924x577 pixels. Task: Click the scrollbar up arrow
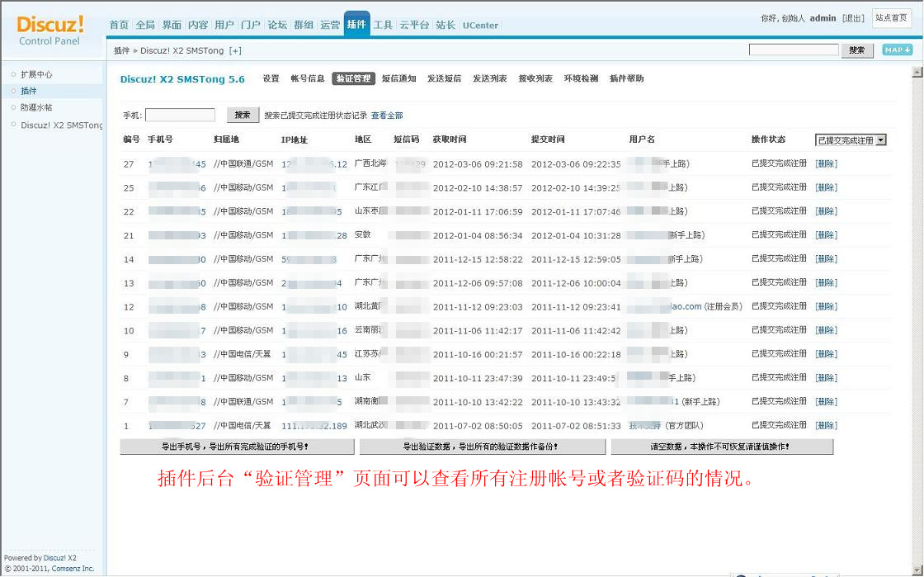tap(917, 73)
